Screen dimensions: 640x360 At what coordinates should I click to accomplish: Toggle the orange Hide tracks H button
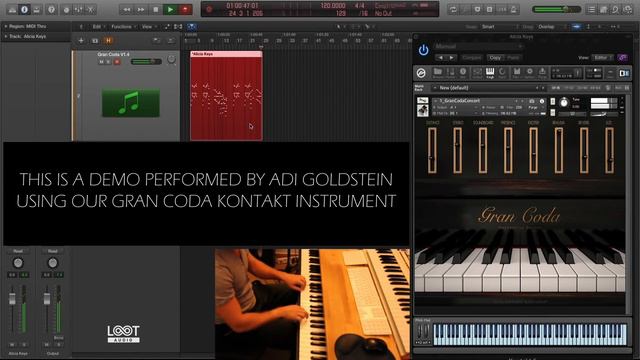pos(108,40)
